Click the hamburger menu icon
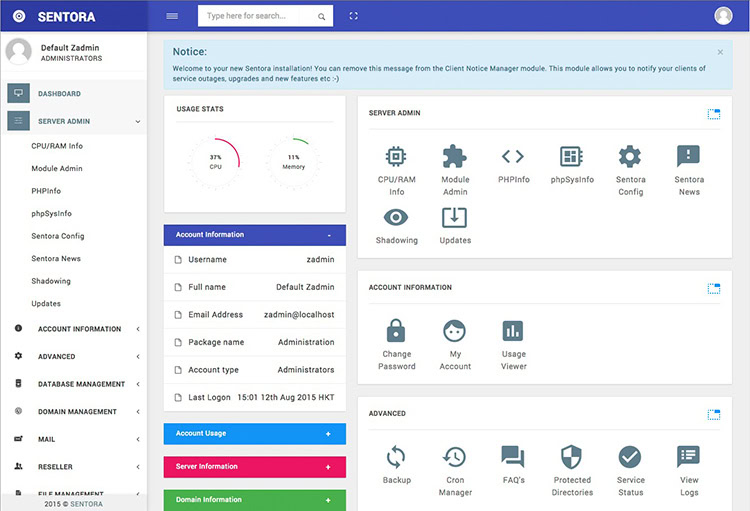Viewport: 750px width, 511px height. pos(172,16)
